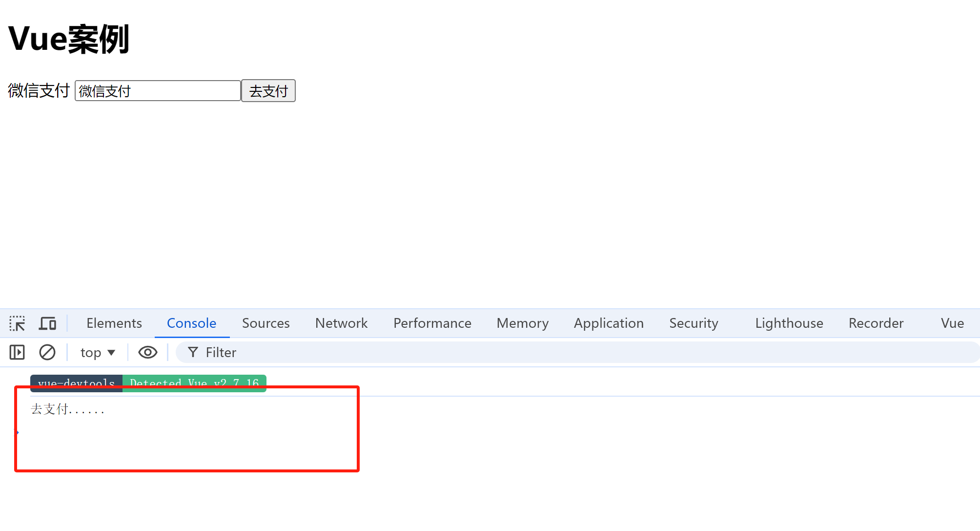This screenshot has height=531, width=980.
Task: Click the Detected Vue v2.7.16 badge
Action: tap(194, 382)
